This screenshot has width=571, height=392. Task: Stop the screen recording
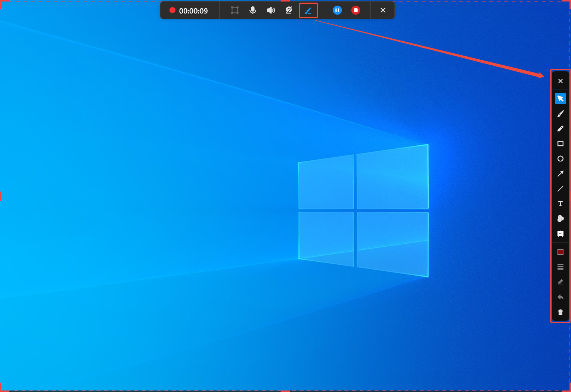pos(355,10)
